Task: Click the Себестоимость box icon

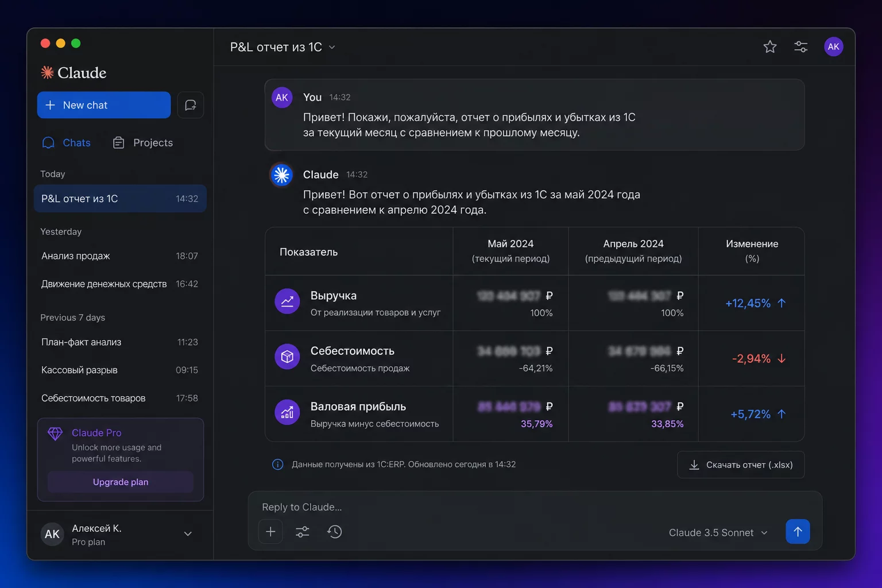Action: pyautogui.click(x=287, y=357)
